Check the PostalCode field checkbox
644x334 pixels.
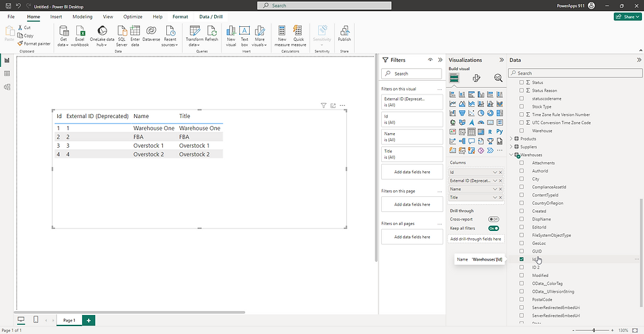tap(522, 299)
